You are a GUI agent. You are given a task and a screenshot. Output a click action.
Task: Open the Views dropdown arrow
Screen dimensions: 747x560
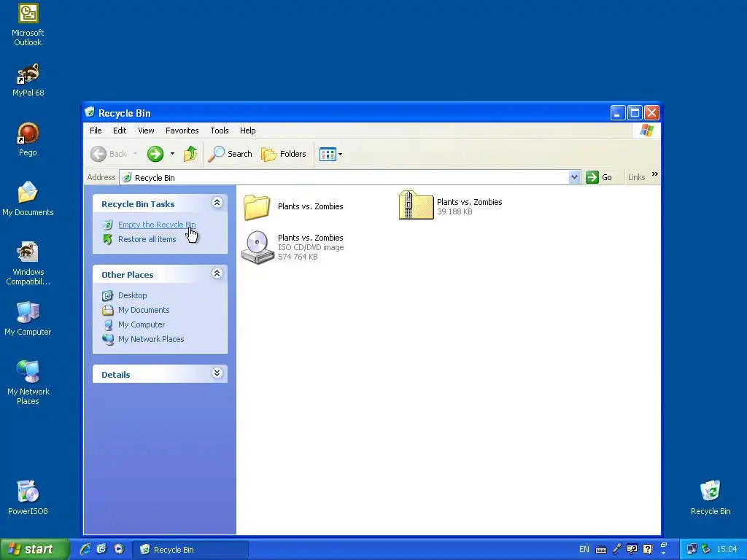(340, 155)
